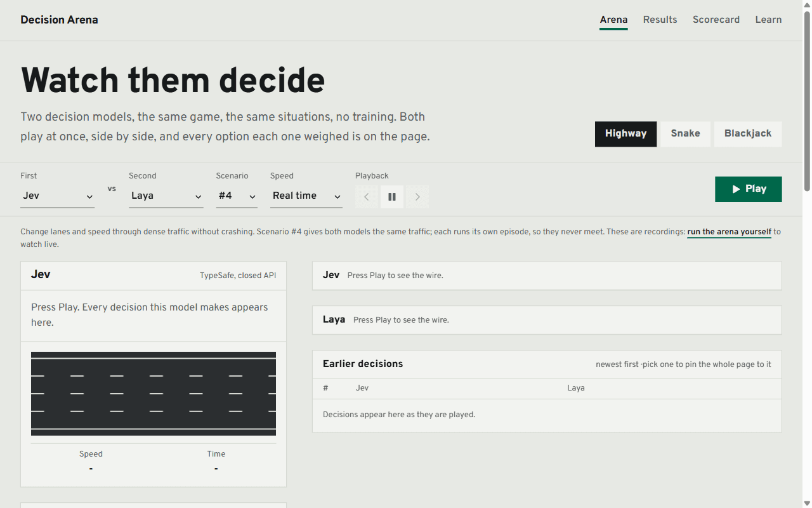Screen dimensions: 812x508
Task: Step forward to next playback frame
Action: point(417,197)
